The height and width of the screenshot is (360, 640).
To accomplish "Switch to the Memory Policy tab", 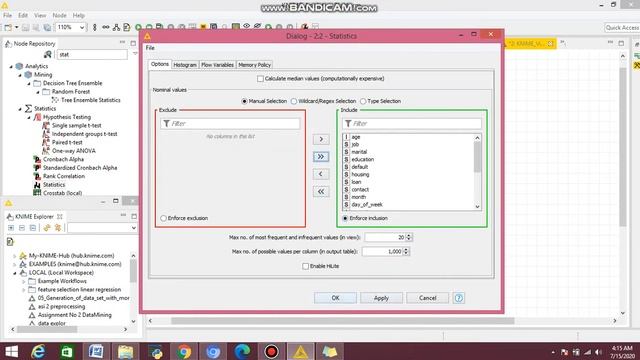I will coord(254,65).
